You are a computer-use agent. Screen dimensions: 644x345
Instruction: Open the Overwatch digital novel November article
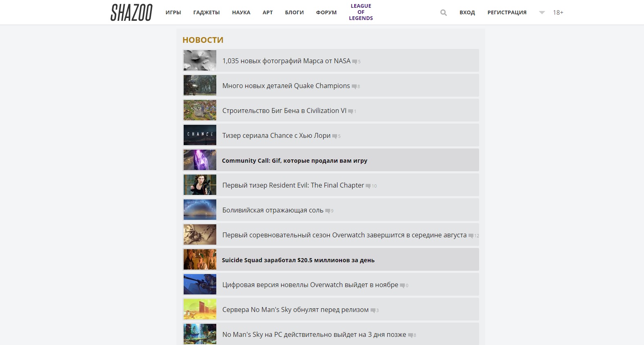coord(310,285)
